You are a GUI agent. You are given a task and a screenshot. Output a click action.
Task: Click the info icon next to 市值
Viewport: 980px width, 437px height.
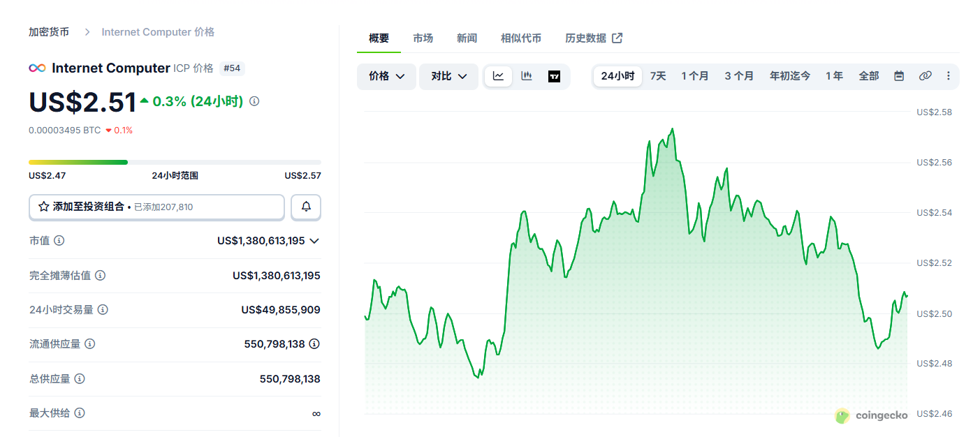pos(59,241)
